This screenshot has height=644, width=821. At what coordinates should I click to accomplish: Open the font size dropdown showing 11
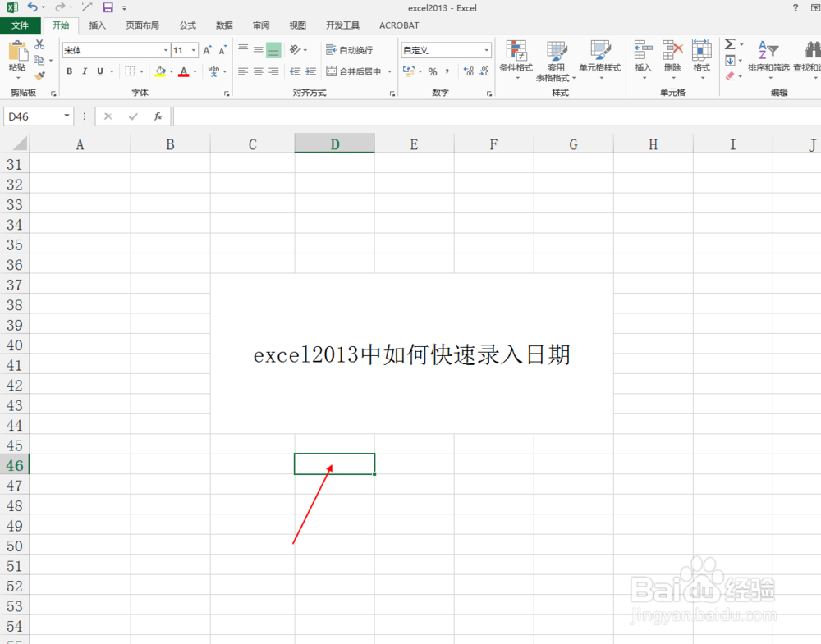pos(194,50)
